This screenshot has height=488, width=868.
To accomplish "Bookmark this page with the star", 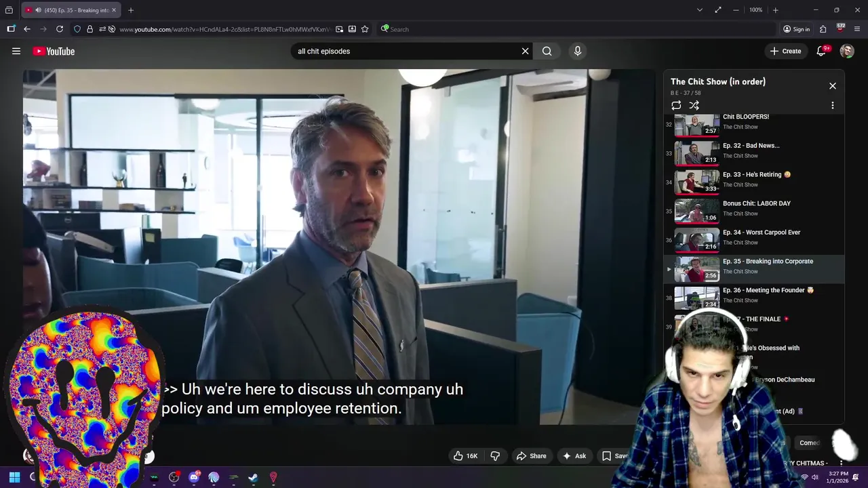I will (365, 29).
